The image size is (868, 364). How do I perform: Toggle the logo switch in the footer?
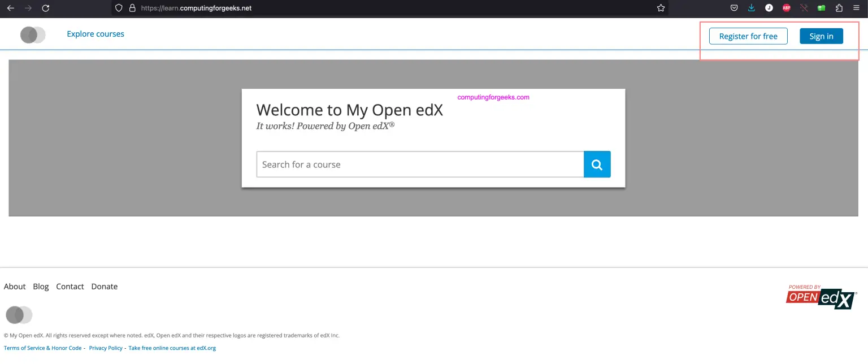(x=19, y=315)
